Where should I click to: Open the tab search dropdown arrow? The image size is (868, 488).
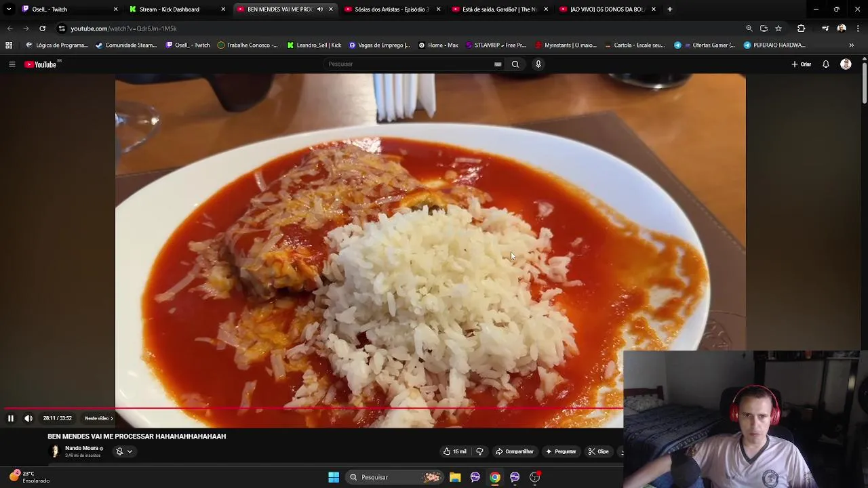coord(9,9)
